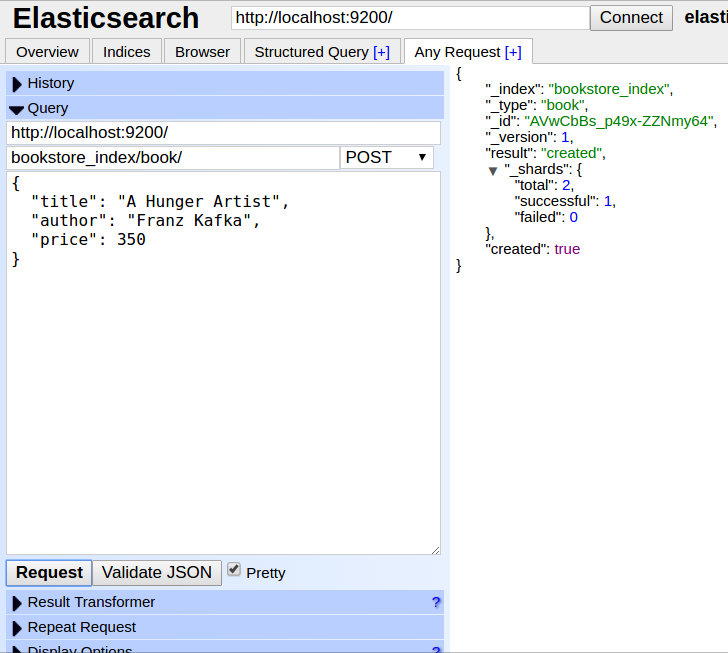This screenshot has height=653, width=728.
Task: Click the resize grip of the body editor
Action: tap(436, 550)
